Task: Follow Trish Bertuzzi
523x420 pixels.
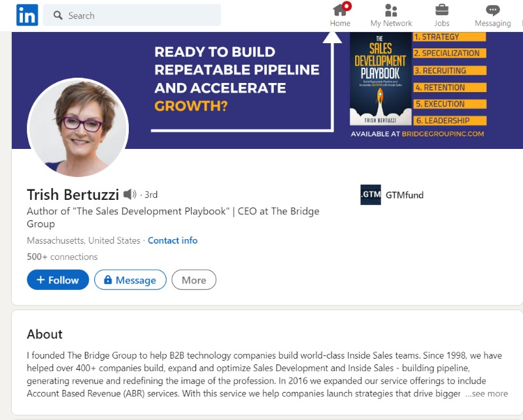Action: pos(58,280)
